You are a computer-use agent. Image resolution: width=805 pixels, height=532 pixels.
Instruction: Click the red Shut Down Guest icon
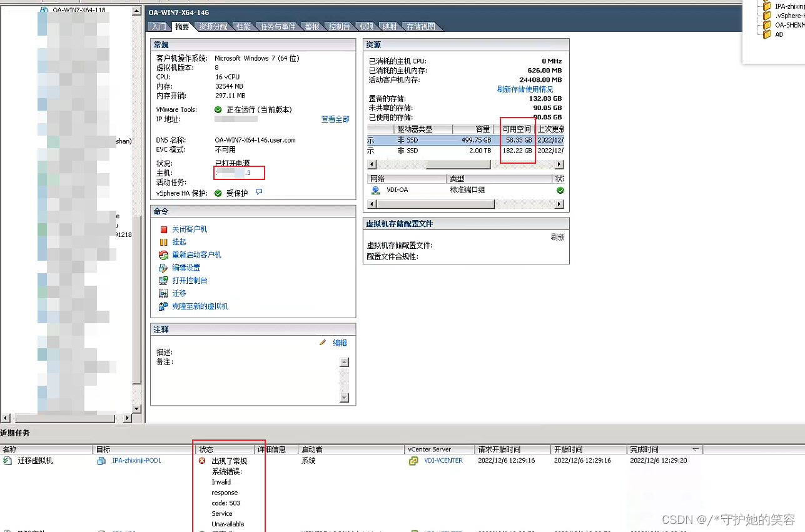(x=164, y=229)
